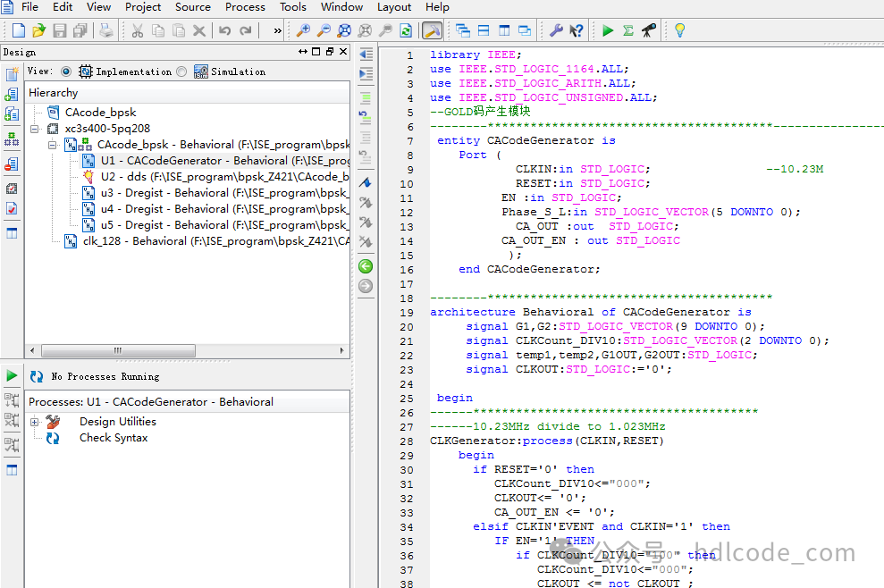Click the New Source sidebar icon

[x=12, y=74]
